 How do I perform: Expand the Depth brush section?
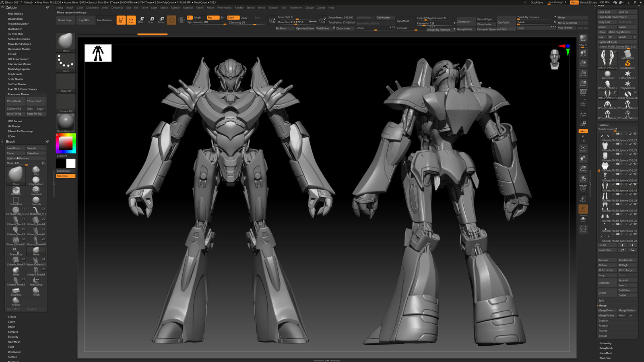point(11,327)
